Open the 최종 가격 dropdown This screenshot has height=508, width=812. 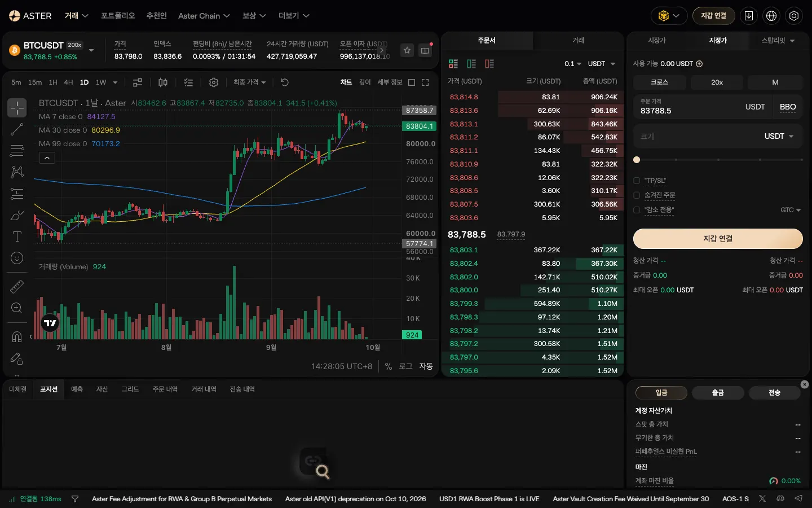249,82
